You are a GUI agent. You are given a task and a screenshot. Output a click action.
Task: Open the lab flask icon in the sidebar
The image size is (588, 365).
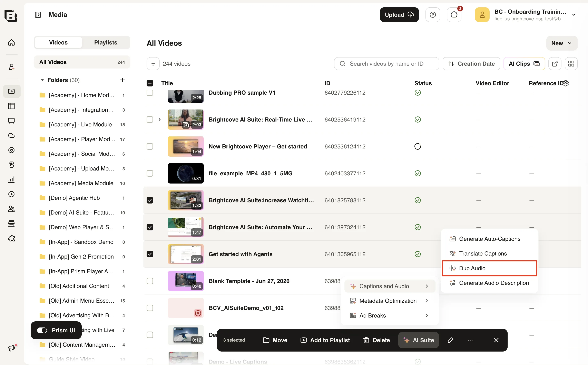(x=11, y=67)
